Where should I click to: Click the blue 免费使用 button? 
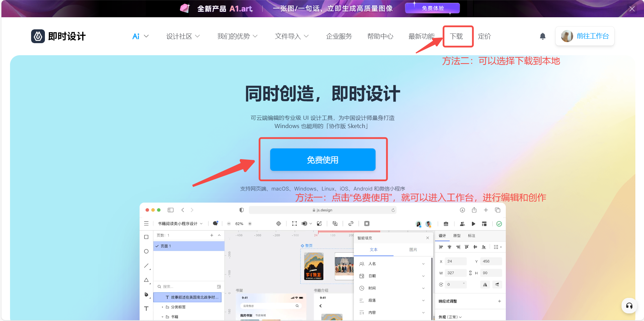point(323,159)
